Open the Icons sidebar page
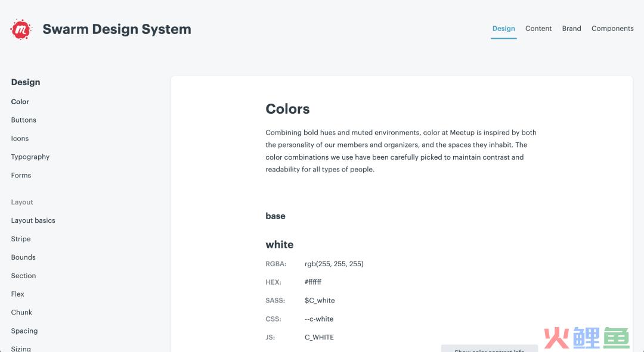The width and height of the screenshot is (644, 352). [x=20, y=138]
